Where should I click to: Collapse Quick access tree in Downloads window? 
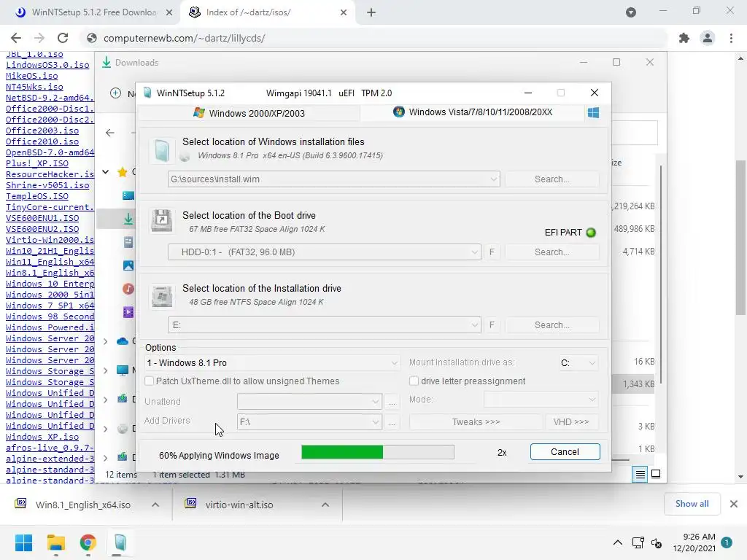(106, 172)
